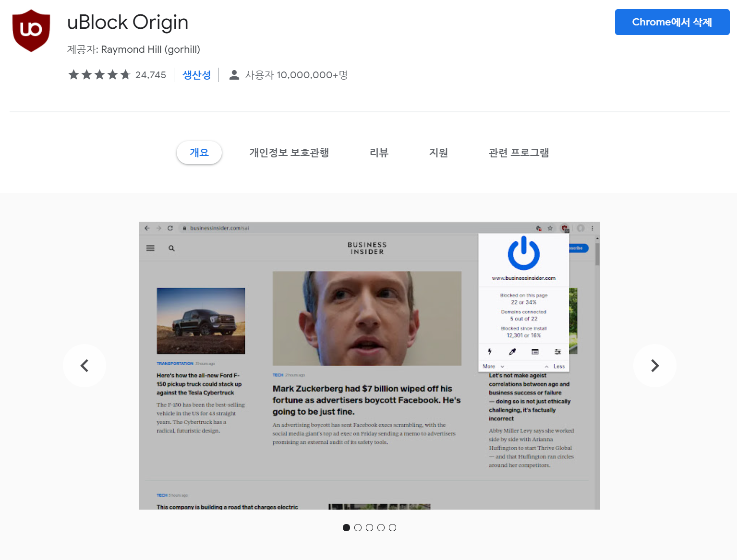
Task: Click the reload icon in screenshot browser
Action: (x=170, y=228)
